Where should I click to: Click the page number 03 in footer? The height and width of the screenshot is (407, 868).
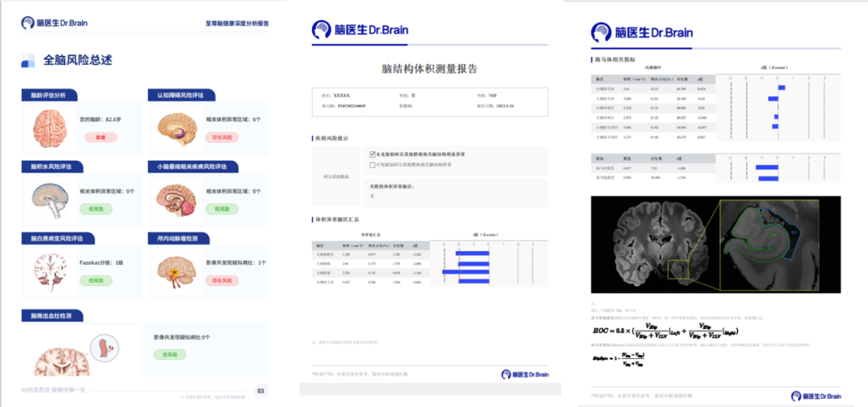pos(260,392)
